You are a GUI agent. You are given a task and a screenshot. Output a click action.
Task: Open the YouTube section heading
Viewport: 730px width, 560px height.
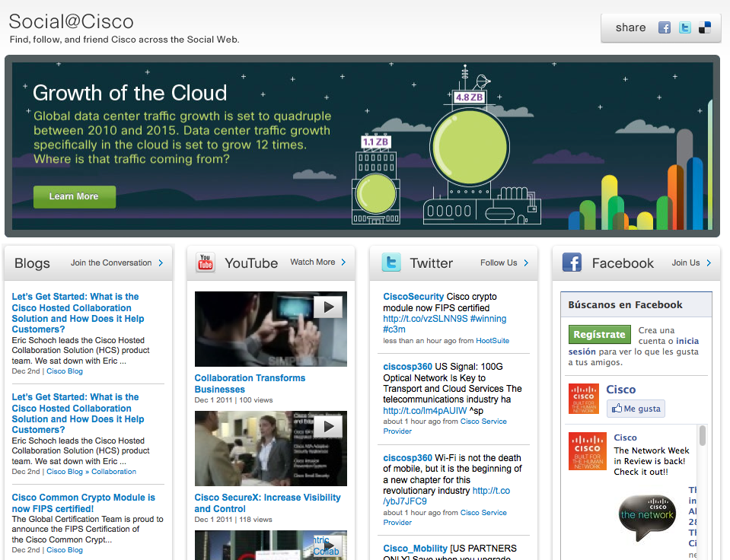251,263
